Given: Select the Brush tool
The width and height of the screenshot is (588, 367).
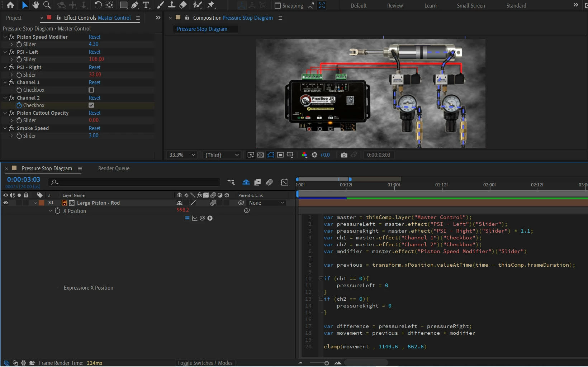Looking at the screenshot, I should tap(160, 5).
